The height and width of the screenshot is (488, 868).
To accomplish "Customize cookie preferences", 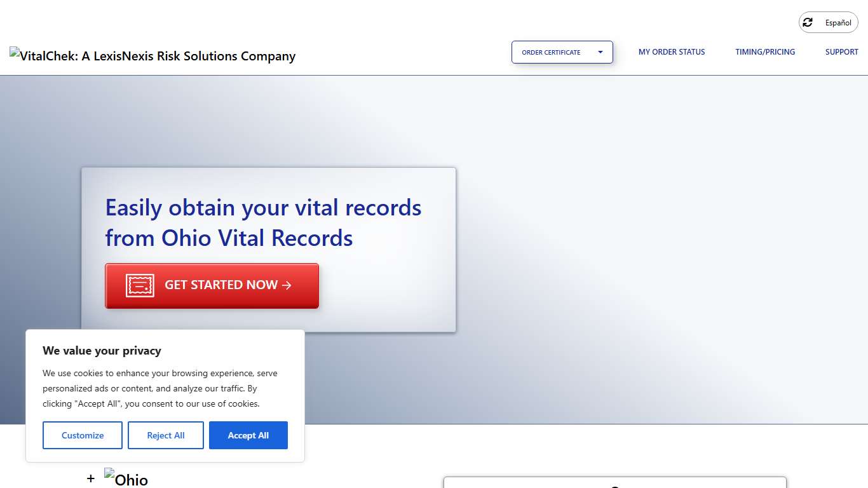I will 82,435.
